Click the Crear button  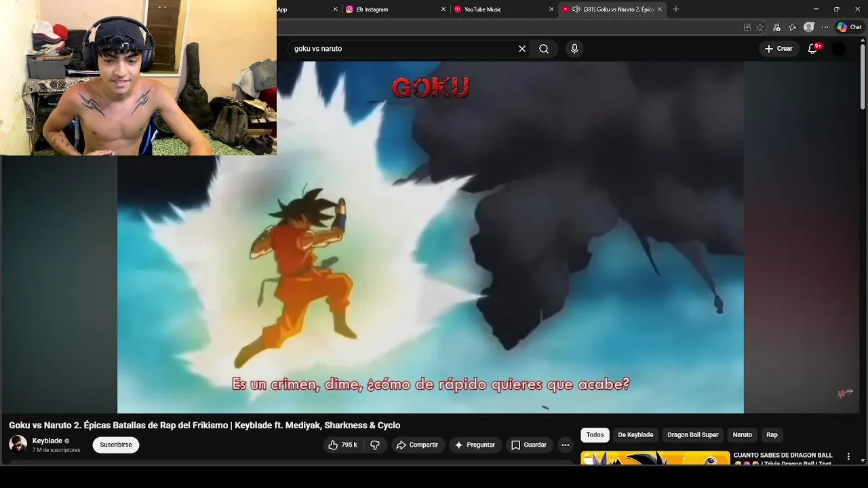(778, 49)
